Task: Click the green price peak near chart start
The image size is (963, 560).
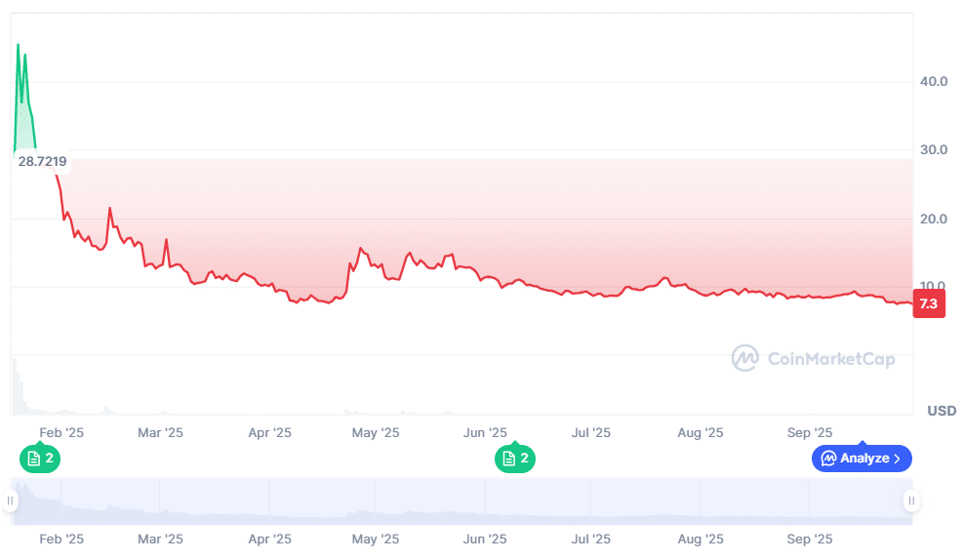Action: (x=19, y=49)
